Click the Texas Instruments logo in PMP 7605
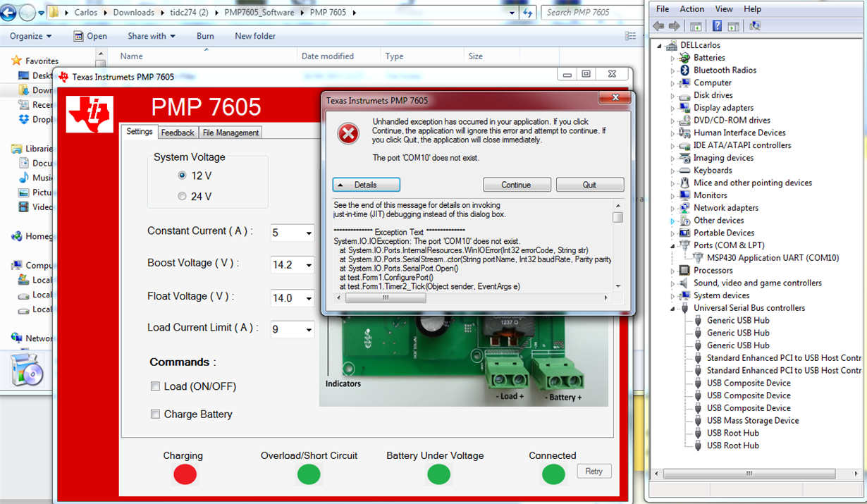The width and height of the screenshot is (867, 504). point(90,114)
